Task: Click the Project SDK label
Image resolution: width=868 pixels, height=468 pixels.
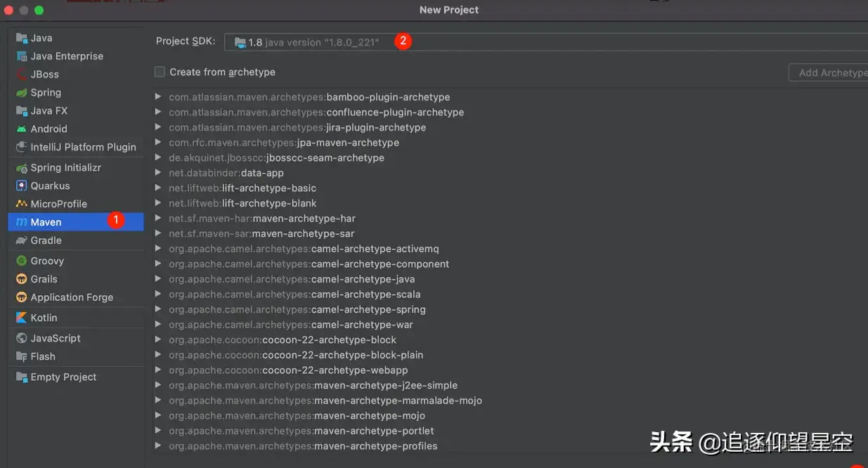Action: [x=186, y=41]
